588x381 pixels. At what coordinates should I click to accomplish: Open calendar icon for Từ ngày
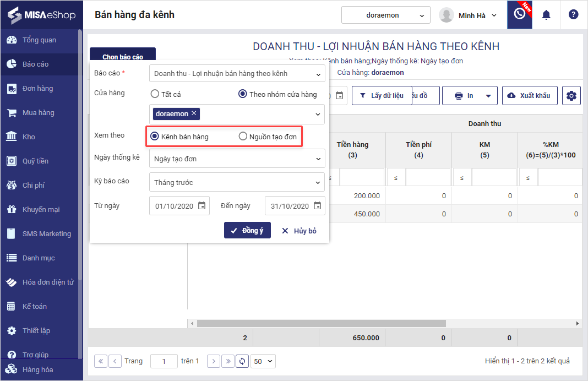[x=202, y=205]
